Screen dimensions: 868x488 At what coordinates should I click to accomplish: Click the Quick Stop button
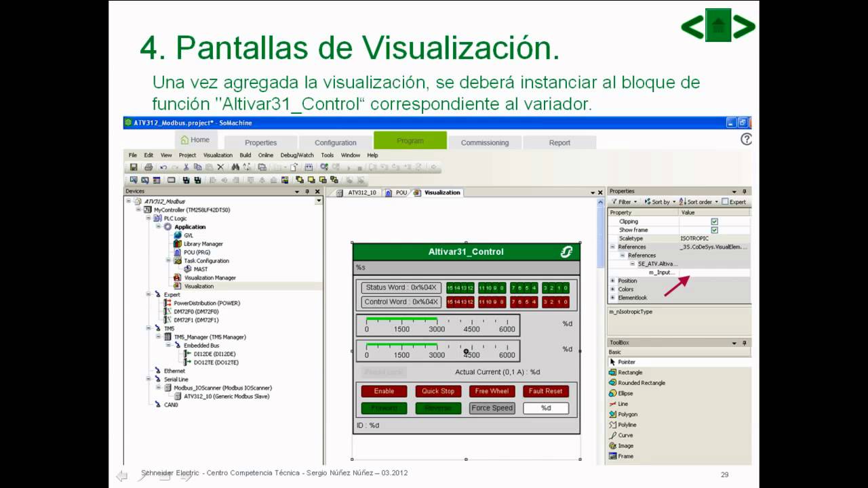pyautogui.click(x=438, y=391)
